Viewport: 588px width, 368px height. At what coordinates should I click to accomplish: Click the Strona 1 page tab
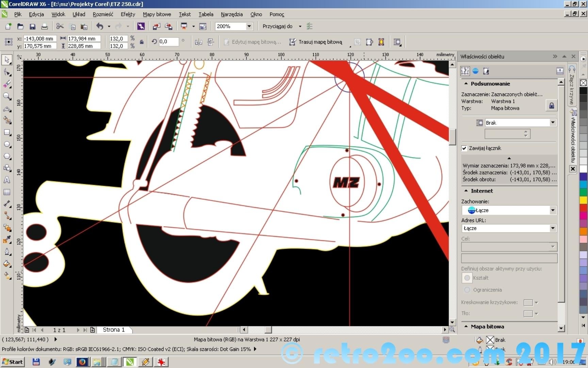point(114,330)
